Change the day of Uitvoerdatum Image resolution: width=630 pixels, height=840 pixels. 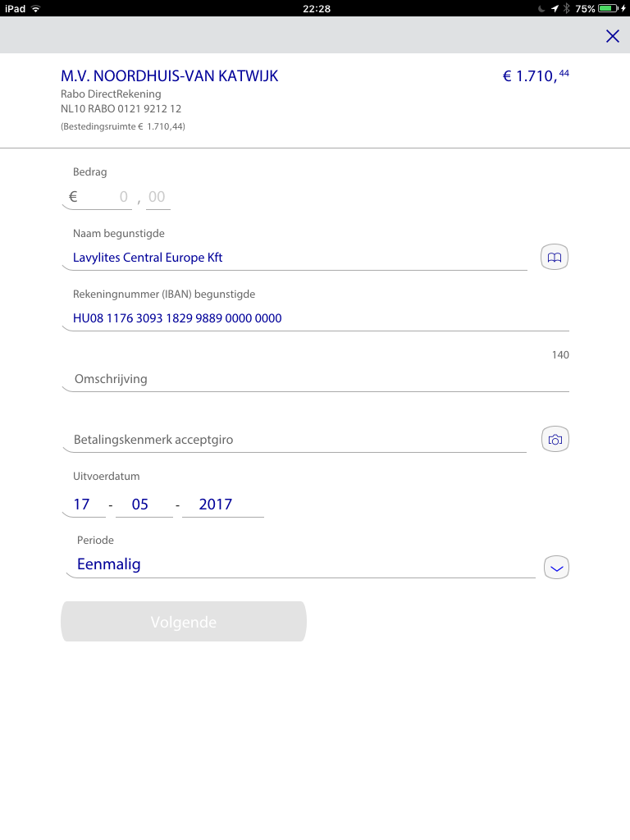(82, 504)
